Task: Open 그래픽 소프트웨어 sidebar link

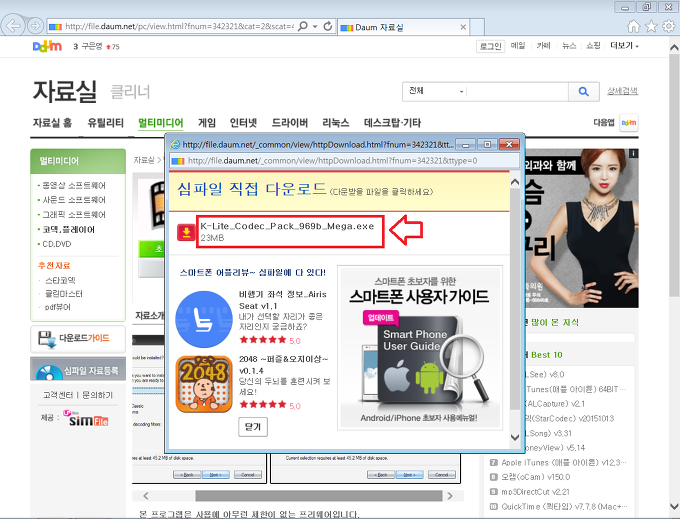Action: pos(74,215)
